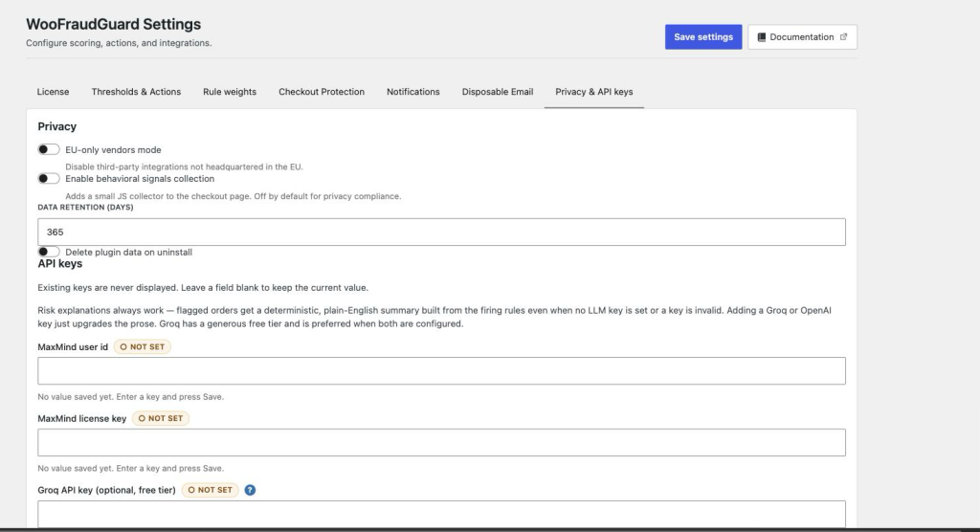Image resolution: width=980 pixels, height=532 pixels.
Task: Click the Privacy section heading
Action: pyautogui.click(x=56, y=126)
